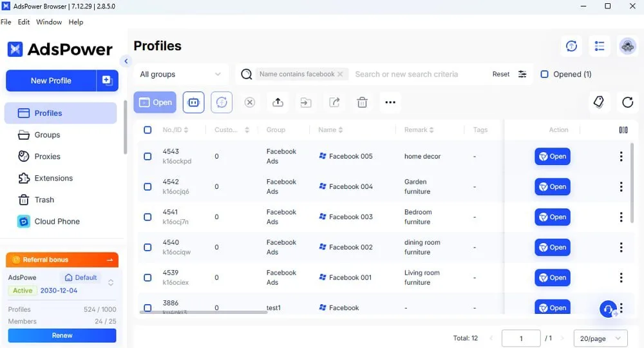Open the File menu
Screen dimensions: 644x348
coord(6,22)
